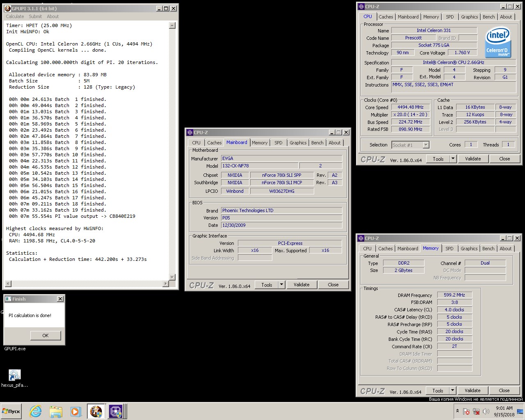
Task: Open SPD tab in Mainboard CPU-Z window
Action: pyautogui.click(x=278, y=143)
